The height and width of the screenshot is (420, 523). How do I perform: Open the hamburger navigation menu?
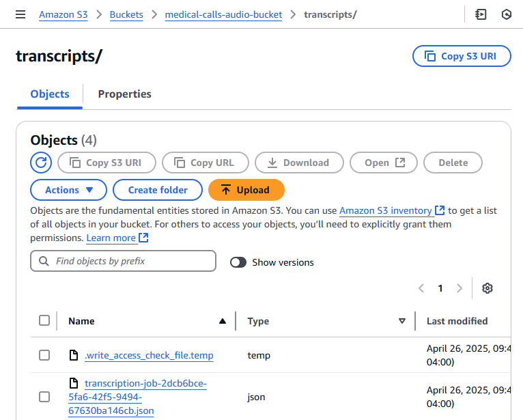pyautogui.click(x=20, y=14)
